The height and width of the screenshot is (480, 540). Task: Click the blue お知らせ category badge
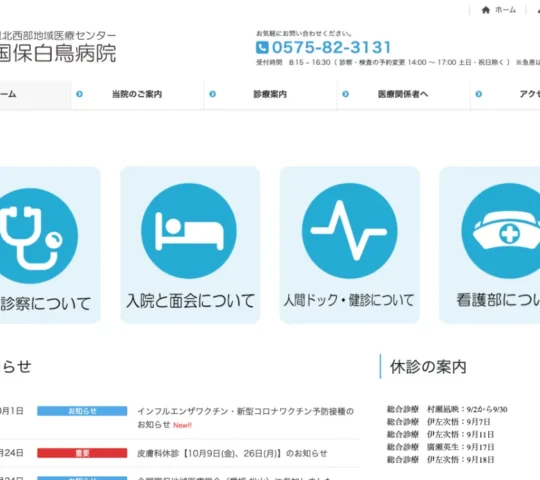(x=82, y=411)
